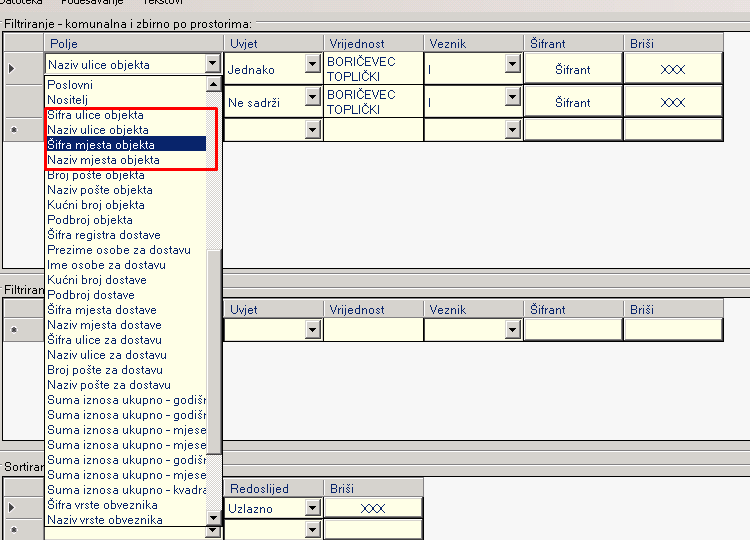Choose "Šifra vrste obveznika" in the list
This screenshot has width=750, height=540.
[x=102, y=505]
